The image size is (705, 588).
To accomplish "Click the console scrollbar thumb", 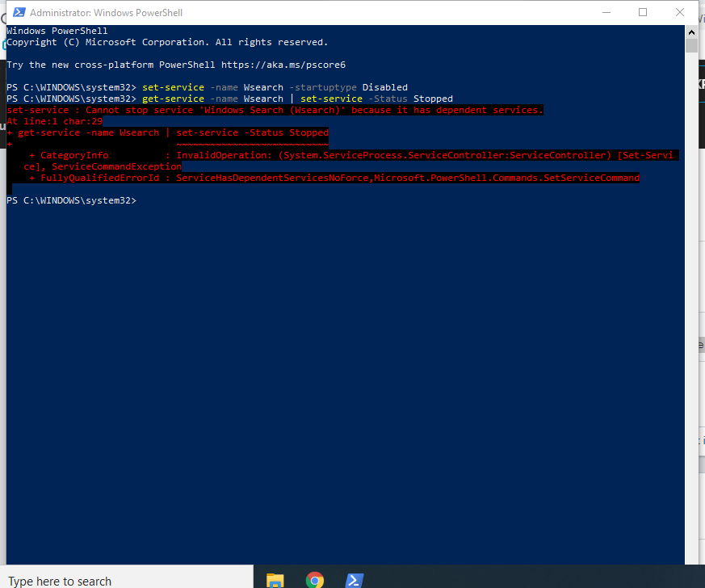I will (690, 44).
